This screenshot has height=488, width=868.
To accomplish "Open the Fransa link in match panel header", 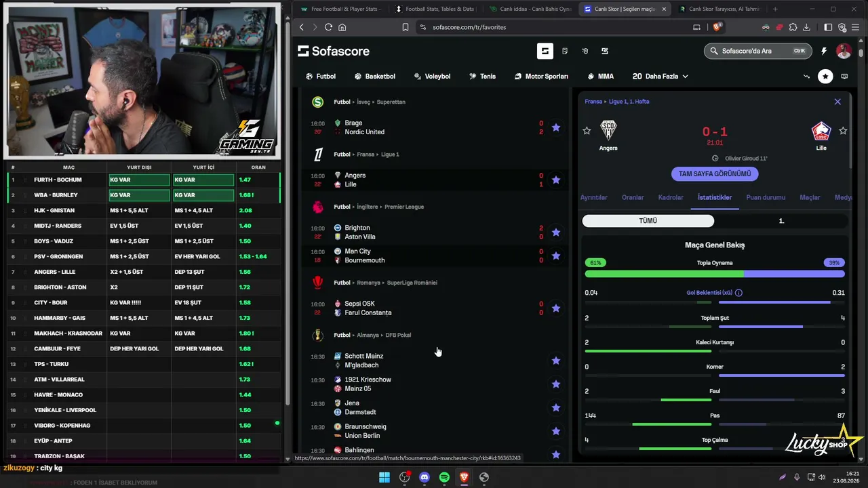I will (x=593, y=102).
